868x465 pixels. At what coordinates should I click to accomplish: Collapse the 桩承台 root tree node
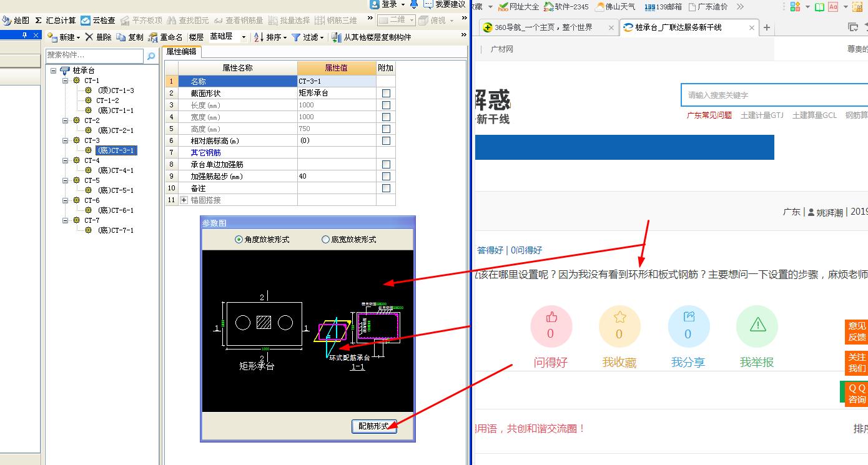(54, 71)
